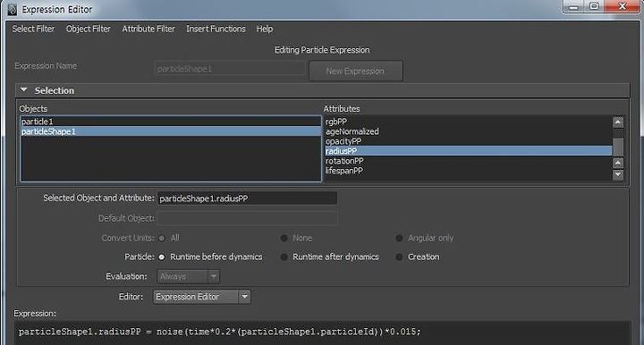Select particleShape1 in the Objects list
644x345 pixels.
171,131
